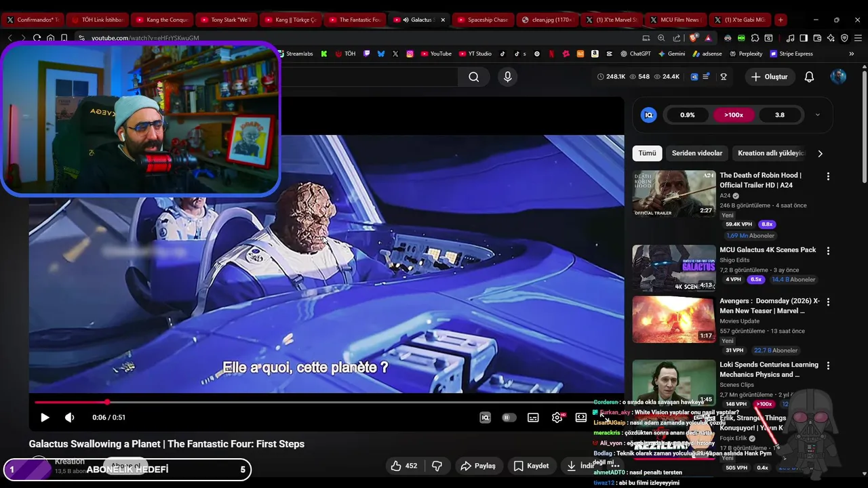
Task: Open the Gemini bookmark
Action: coord(671,54)
